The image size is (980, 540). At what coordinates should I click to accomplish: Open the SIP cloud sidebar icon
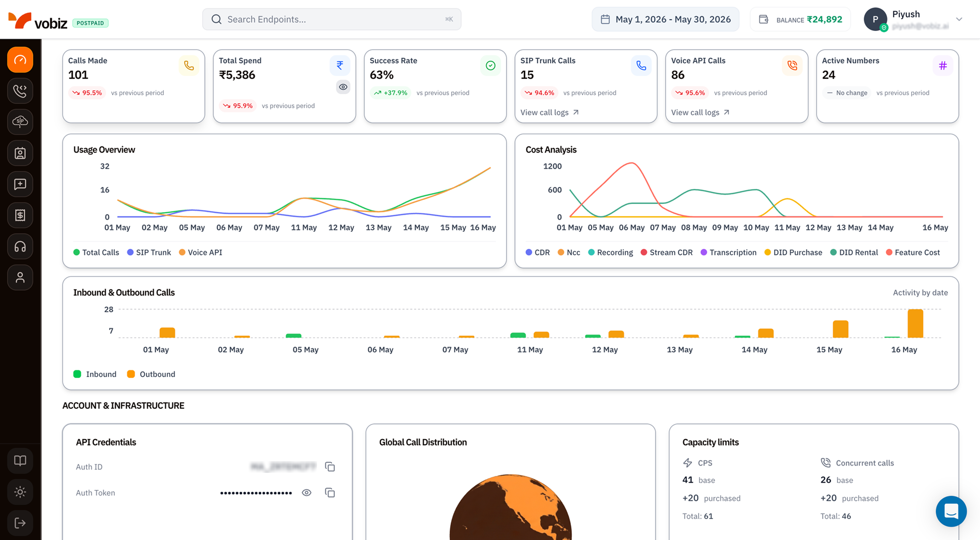click(20, 122)
